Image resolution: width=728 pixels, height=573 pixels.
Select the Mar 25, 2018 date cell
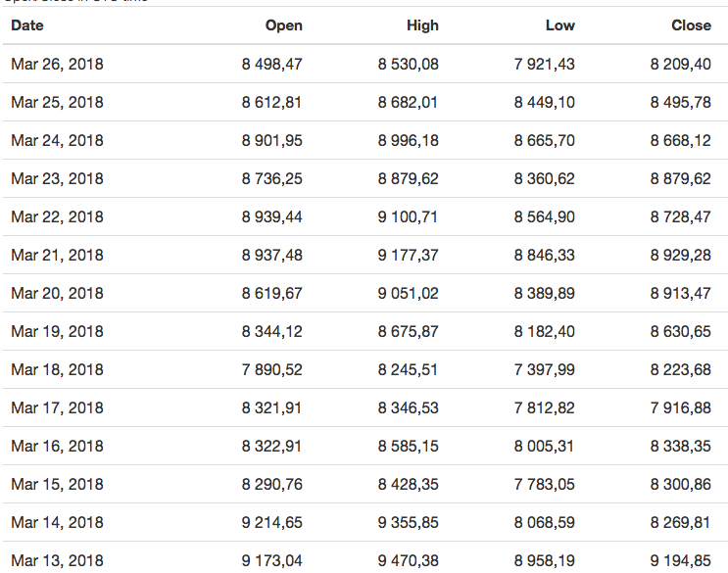coord(57,102)
